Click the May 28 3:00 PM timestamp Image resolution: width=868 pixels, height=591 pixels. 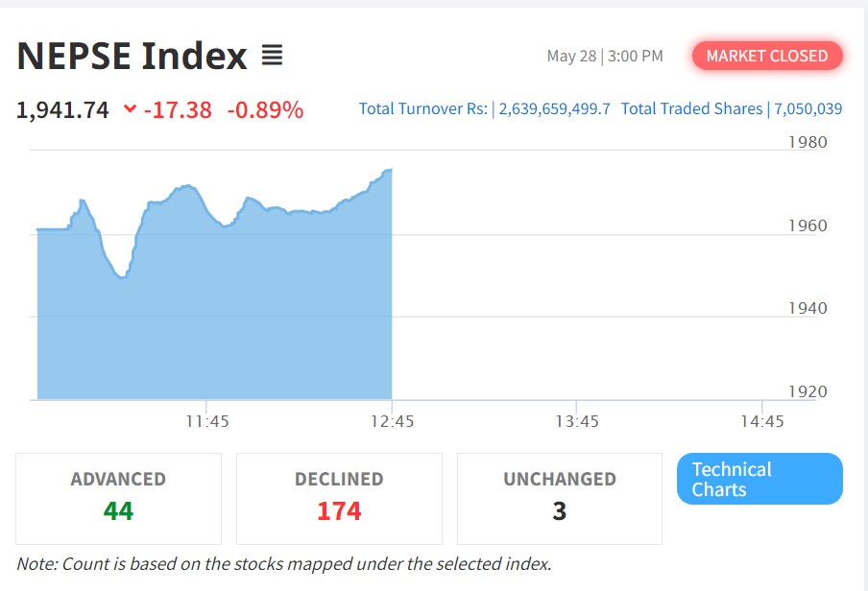pos(605,56)
